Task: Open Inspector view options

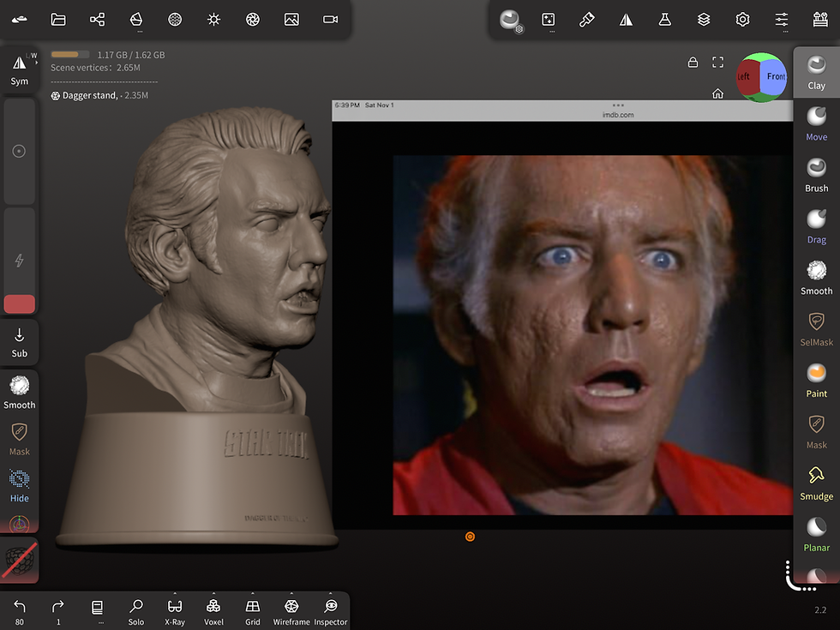Action: pos(331,611)
